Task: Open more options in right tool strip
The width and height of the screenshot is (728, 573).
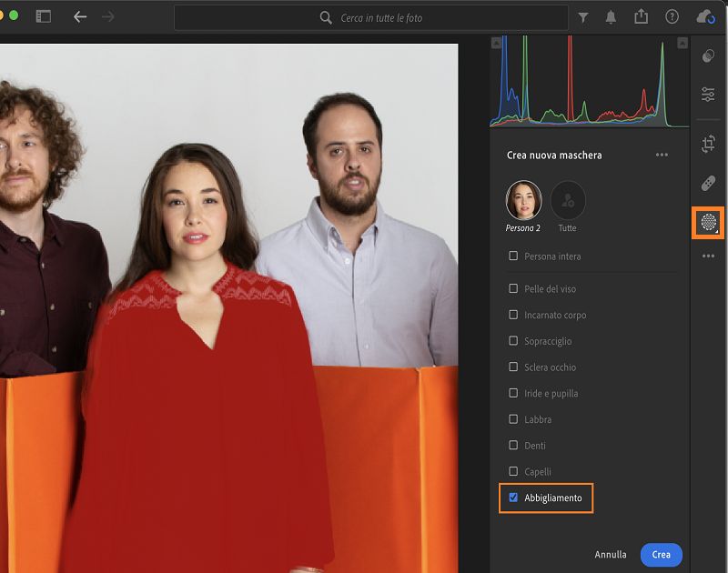Action: pos(708,256)
